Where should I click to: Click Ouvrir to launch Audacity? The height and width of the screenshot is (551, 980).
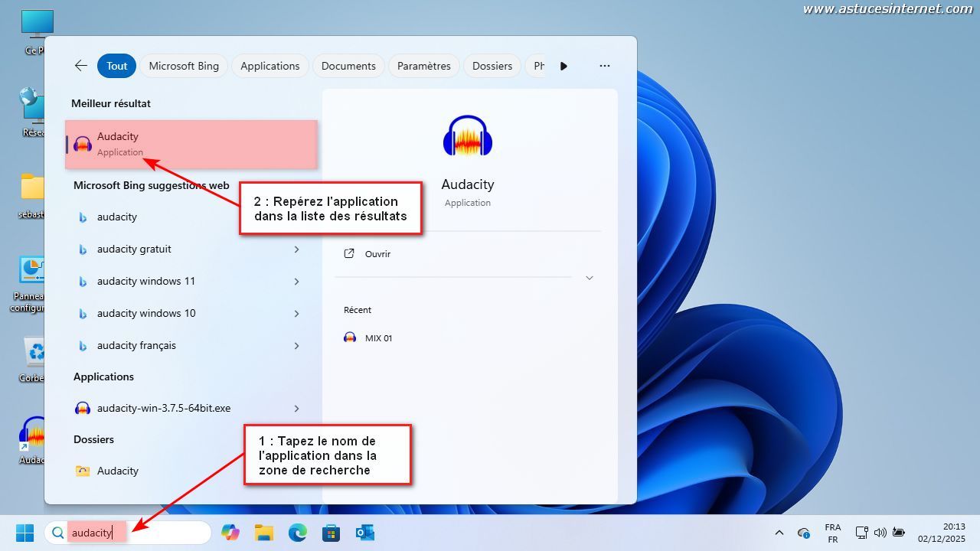[x=377, y=254]
